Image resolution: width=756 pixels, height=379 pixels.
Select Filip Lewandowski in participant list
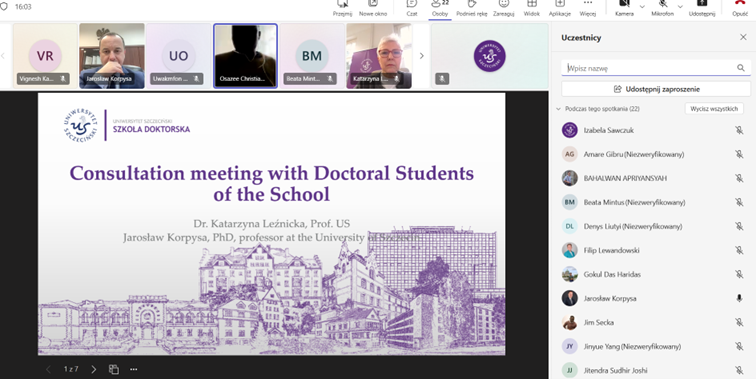click(x=611, y=250)
